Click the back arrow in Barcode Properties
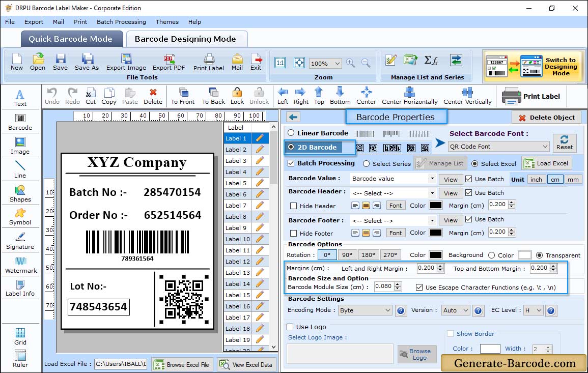Screen dimensions: 588x373 tap(293, 117)
